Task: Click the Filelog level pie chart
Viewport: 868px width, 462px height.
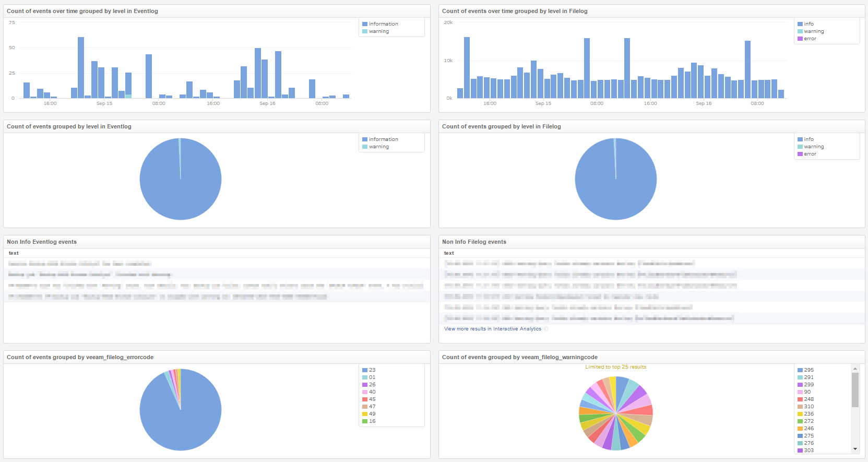Action: 616,179
